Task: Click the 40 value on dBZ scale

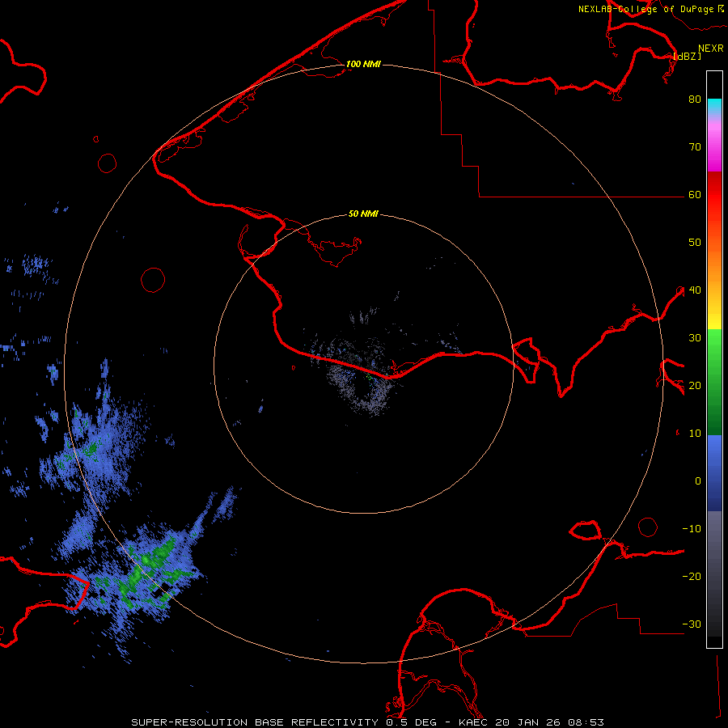Action: click(x=695, y=290)
